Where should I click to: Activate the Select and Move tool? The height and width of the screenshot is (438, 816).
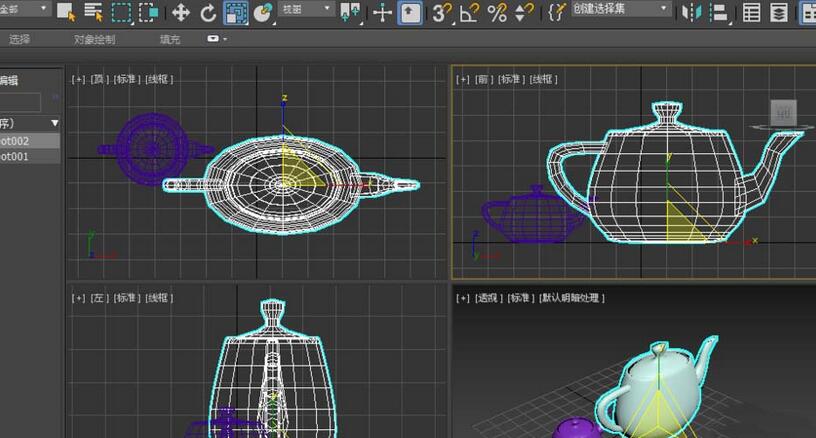click(x=181, y=12)
